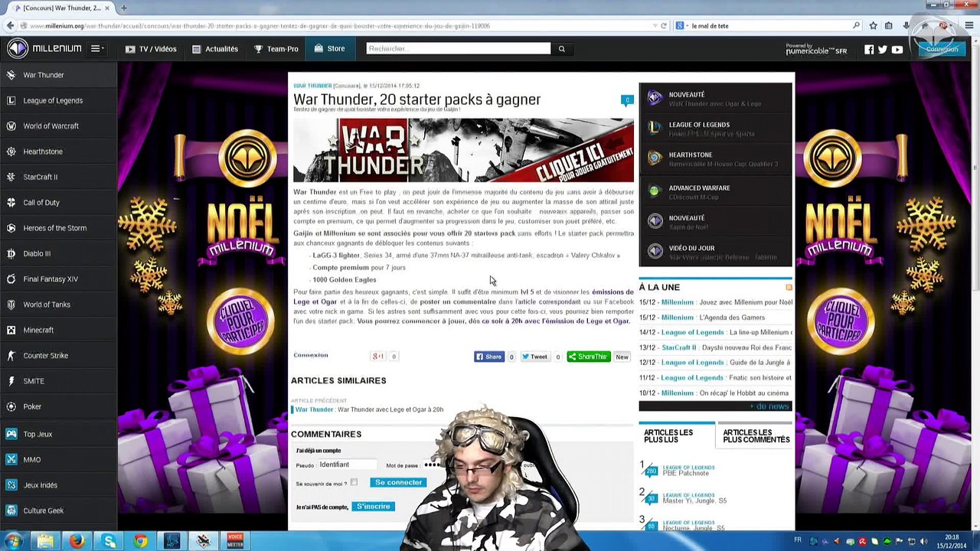
Task: Open Diablo III section
Action: (x=58, y=253)
